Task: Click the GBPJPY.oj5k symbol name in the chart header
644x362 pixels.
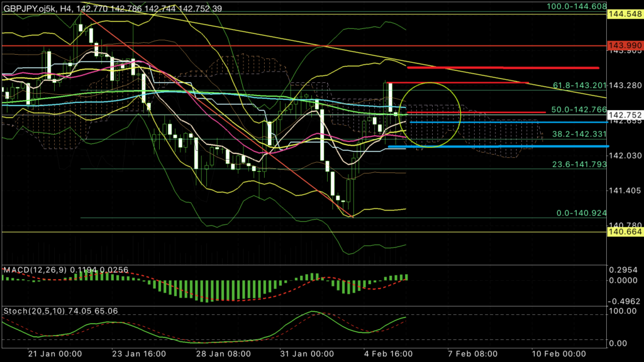Action: 29,9
